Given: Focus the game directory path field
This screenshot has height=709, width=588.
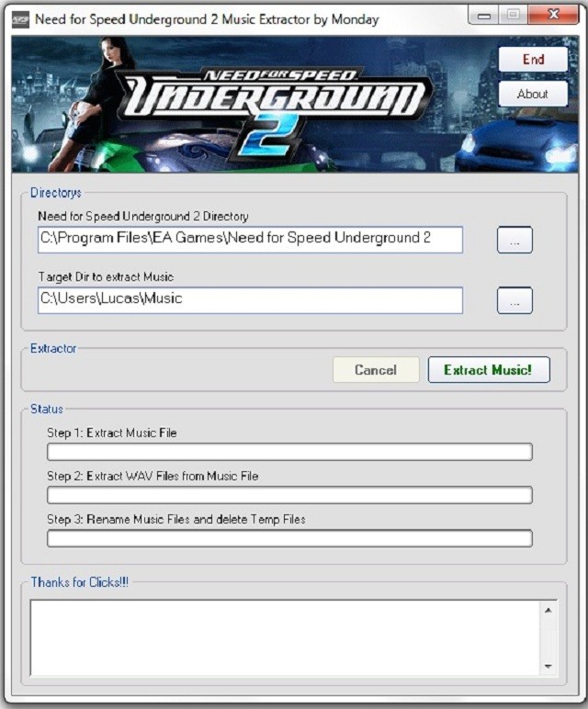Looking at the screenshot, I should coord(250,240).
